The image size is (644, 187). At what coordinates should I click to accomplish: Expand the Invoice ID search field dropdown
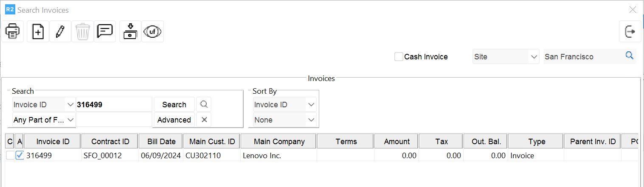click(44, 105)
